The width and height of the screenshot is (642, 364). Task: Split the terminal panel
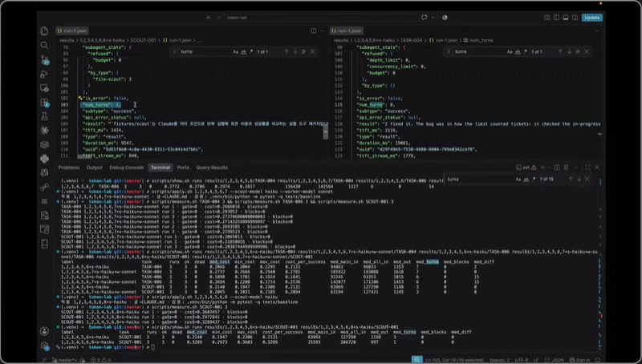(557, 168)
